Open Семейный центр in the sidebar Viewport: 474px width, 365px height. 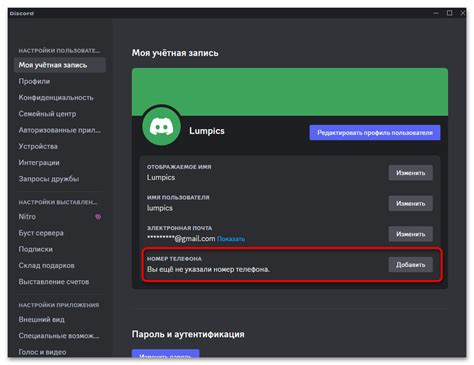click(47, 114)
